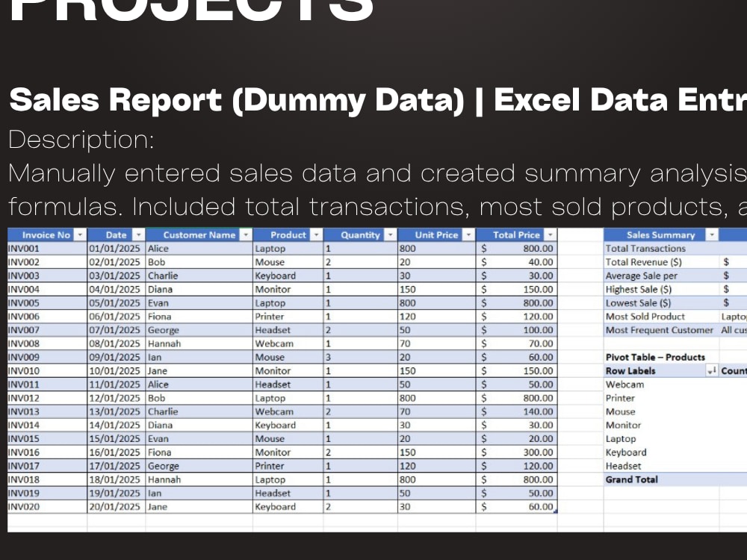Open the Customer Name filter dropdown
The height and width of the screenshot is (560, 747).
pos(245,234)
